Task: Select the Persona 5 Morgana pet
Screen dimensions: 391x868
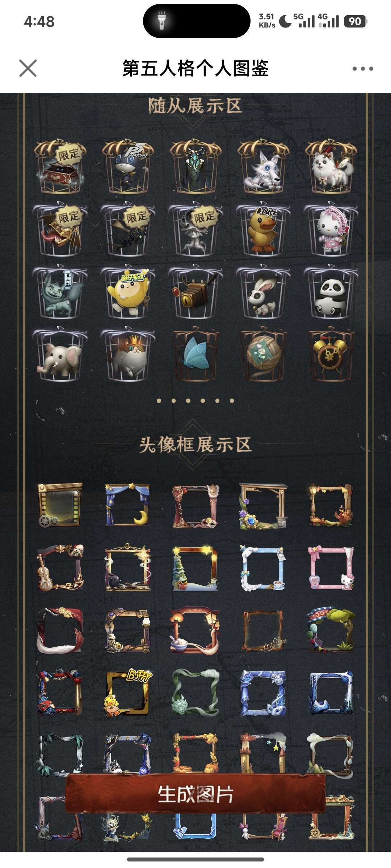Action: (x=128, y=166)
